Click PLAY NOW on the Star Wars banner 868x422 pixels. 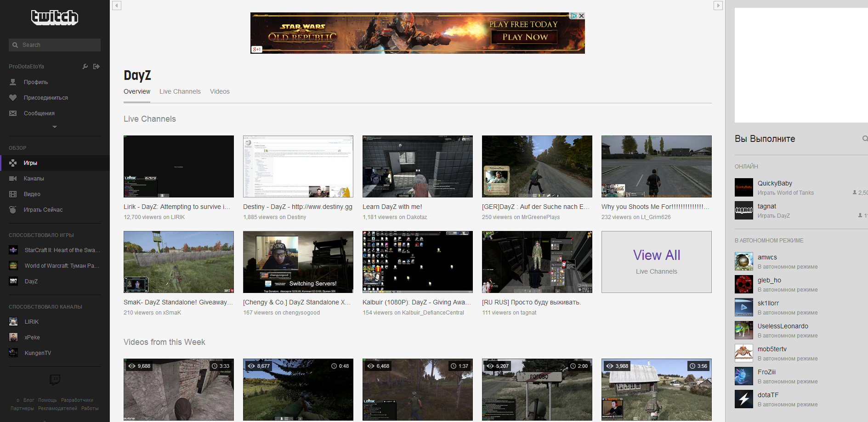coord(525,37)
